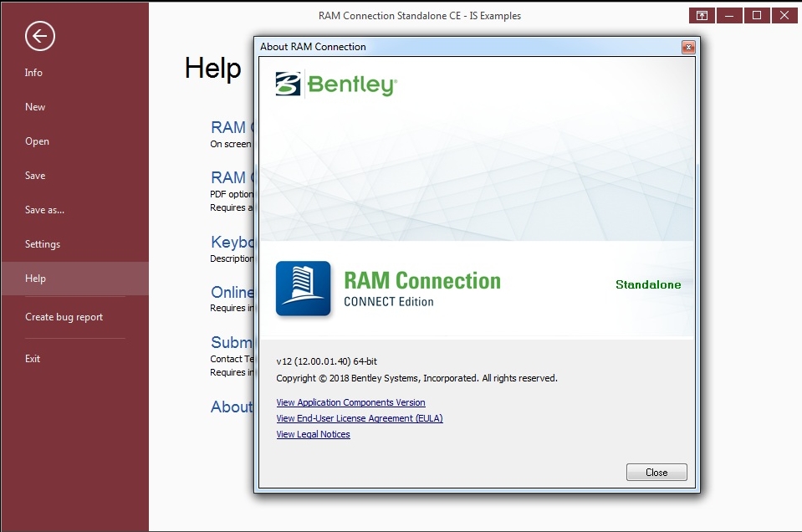Viewport: 802px width, 532px height.
Task: Open View End-User License Agreement (EULA) link
Action: (x=360, y=418)
